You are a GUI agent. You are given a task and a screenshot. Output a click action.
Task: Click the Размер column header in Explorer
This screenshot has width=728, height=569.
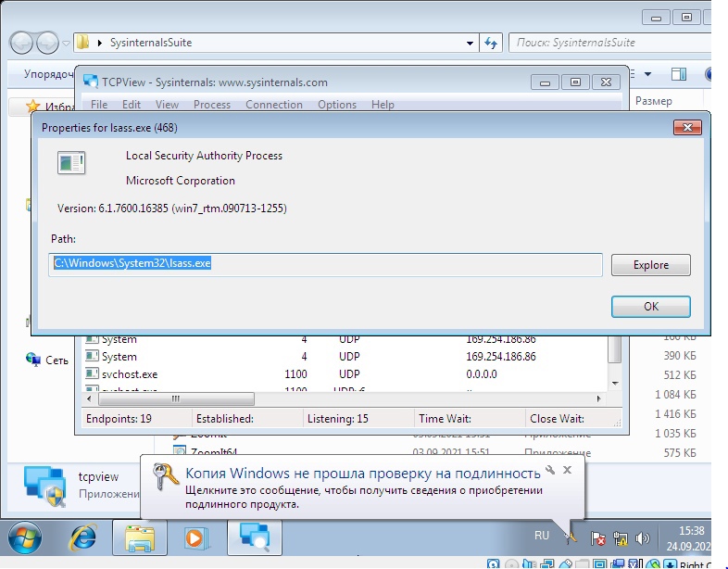click(x=653, y=101)
